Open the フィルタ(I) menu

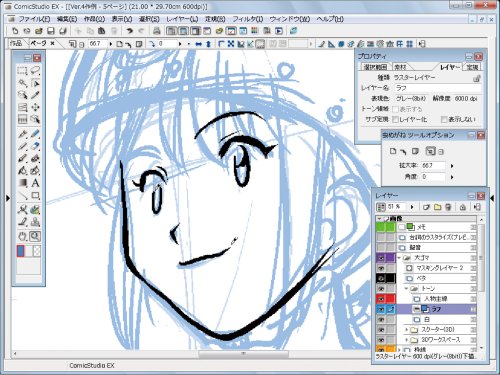248,19
